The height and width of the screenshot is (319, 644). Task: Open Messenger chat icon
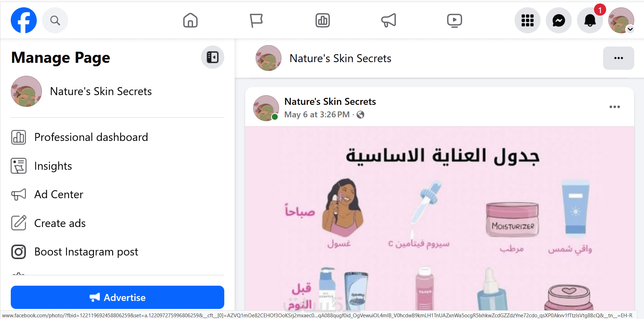click(559, 20)
